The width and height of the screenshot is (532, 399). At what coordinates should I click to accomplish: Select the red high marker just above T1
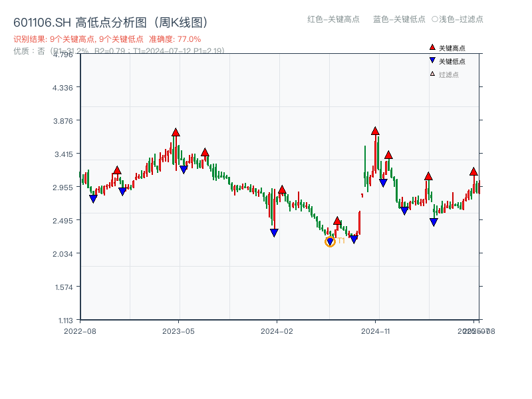pos(337,221)
